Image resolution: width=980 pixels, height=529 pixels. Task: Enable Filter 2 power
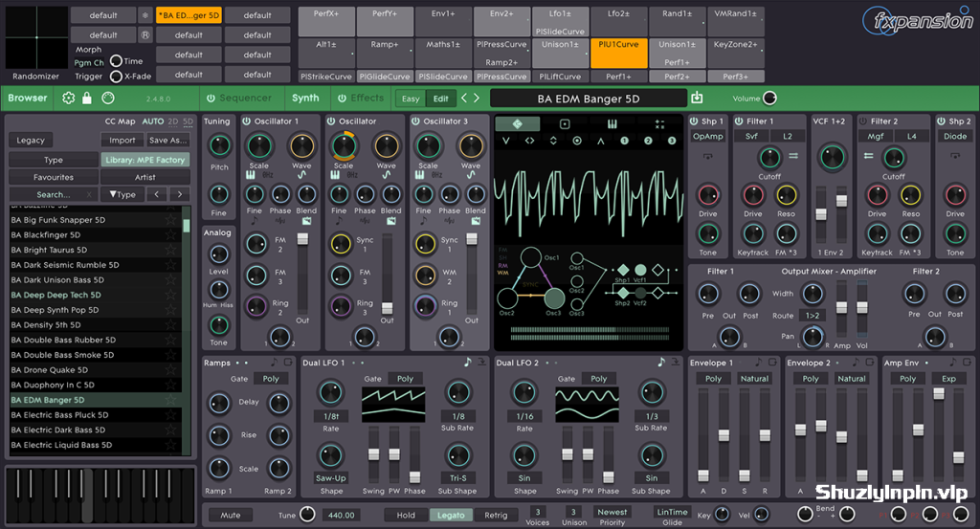pyautogui.click(x=863, y=121)
